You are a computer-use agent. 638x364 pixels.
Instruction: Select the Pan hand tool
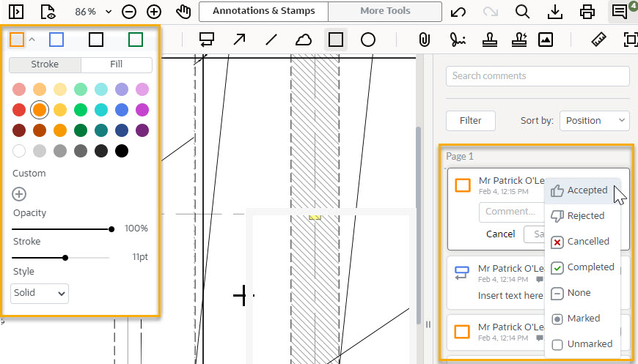pos(183,12)
